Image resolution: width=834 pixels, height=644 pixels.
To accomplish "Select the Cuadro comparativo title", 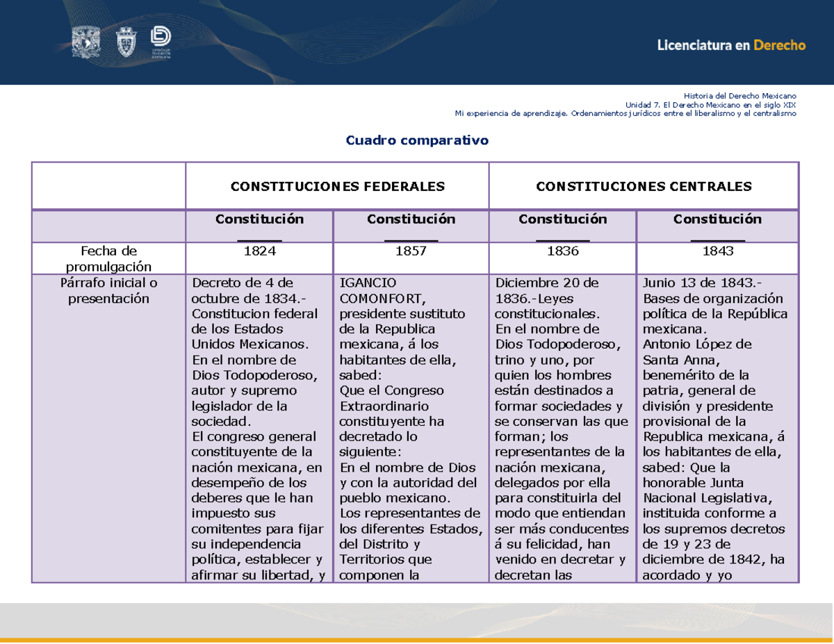I will [416, 140].
